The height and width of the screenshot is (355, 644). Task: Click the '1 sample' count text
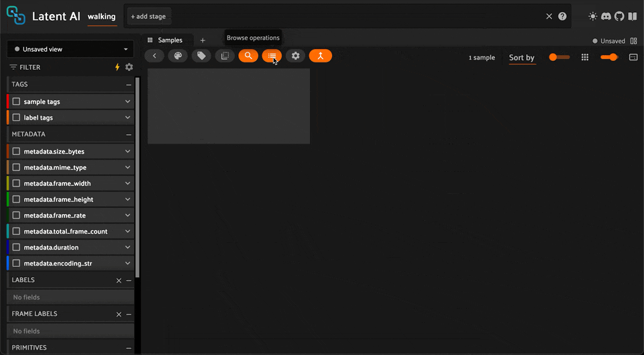coord(482,58)
